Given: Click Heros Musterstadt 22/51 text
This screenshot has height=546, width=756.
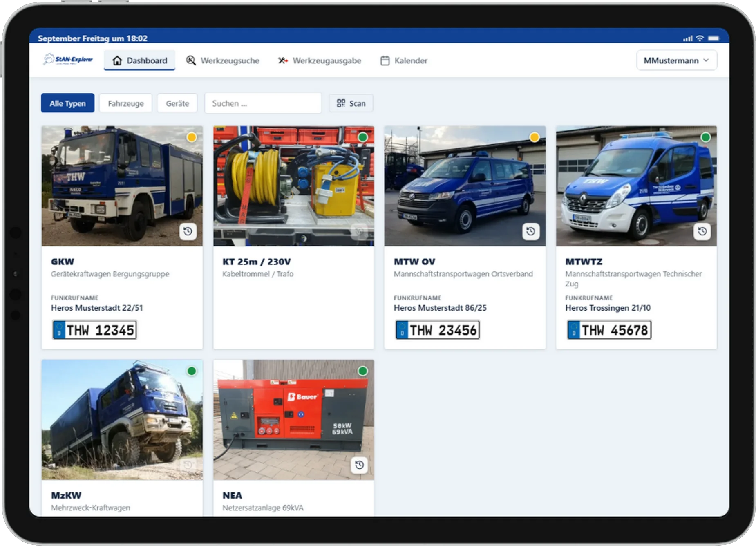Looking at the screenshot, I should tap(97, 308).
